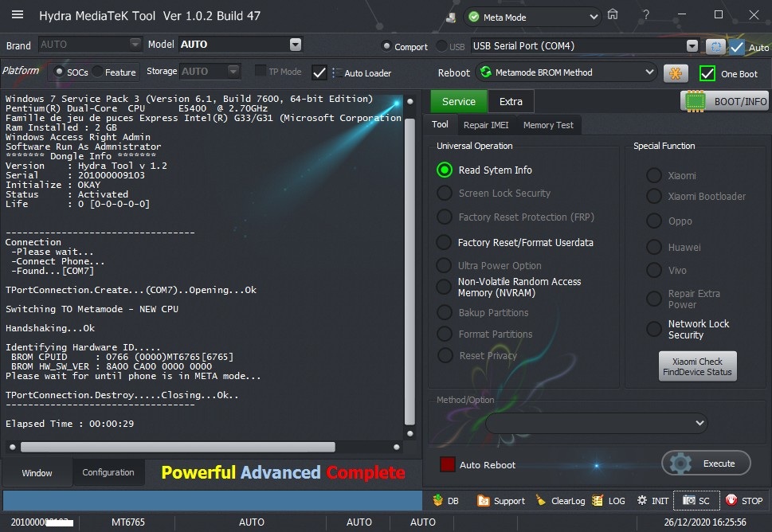This screenshot has height=532, width=772.
Task: Open Support folder icon
Action: (x=483, y=500)
